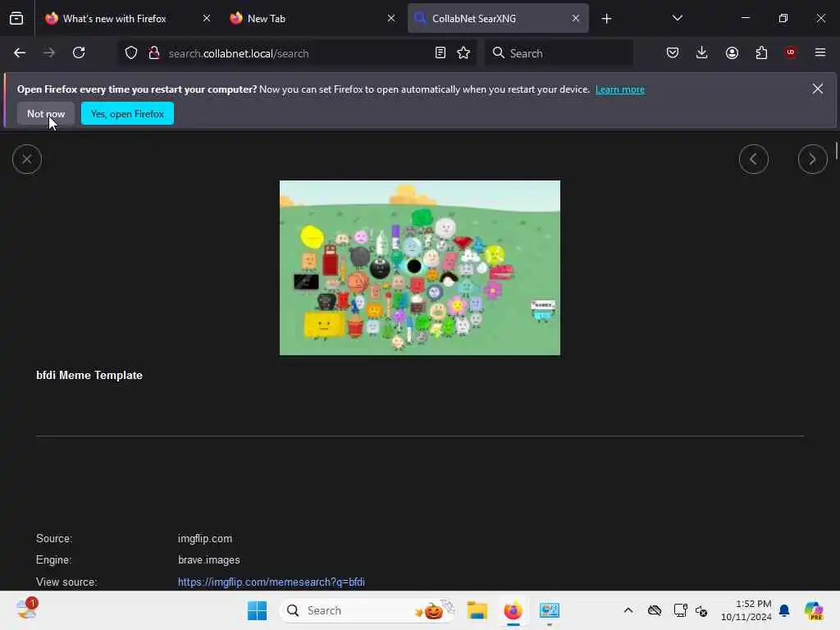Open the Extensions panel
840x630 pixels.
pyautogui.click(x=761, y=53)
